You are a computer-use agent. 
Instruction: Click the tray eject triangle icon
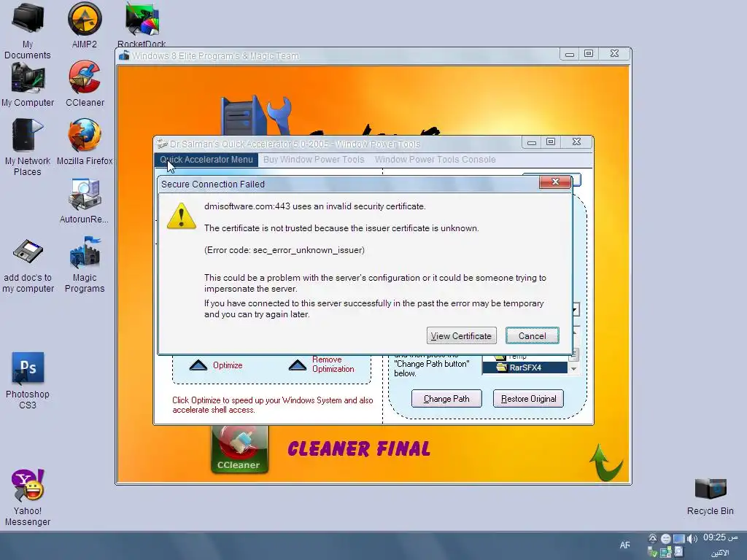click(x=653, y=539)
